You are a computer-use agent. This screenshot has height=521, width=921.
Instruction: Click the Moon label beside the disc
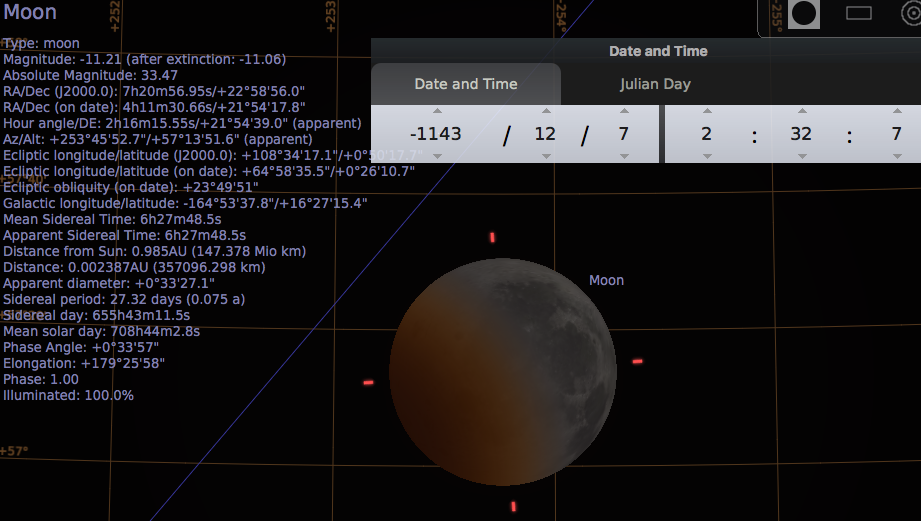606,280
